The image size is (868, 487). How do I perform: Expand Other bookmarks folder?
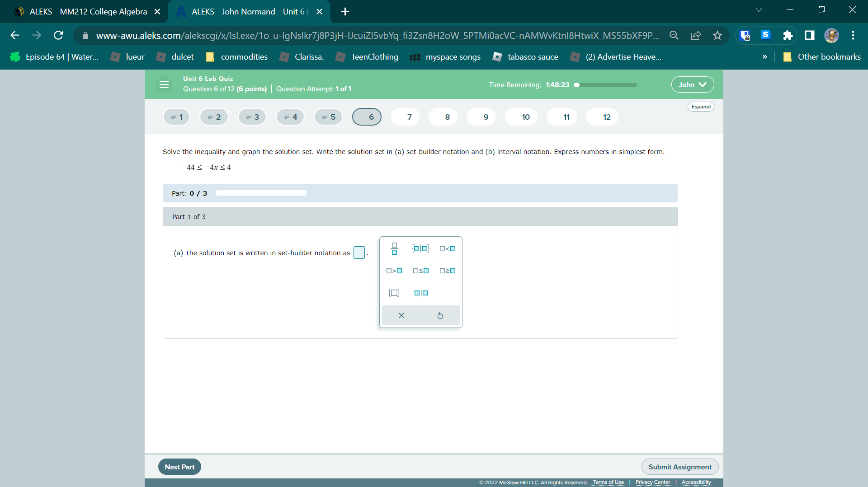[x=821, y=57]
